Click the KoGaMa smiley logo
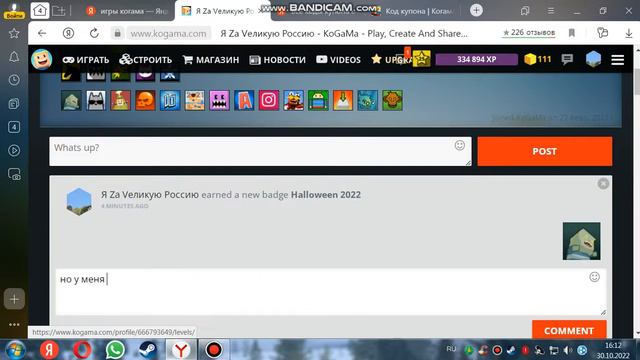Screen dimensions: 640x360 (42, 59)
